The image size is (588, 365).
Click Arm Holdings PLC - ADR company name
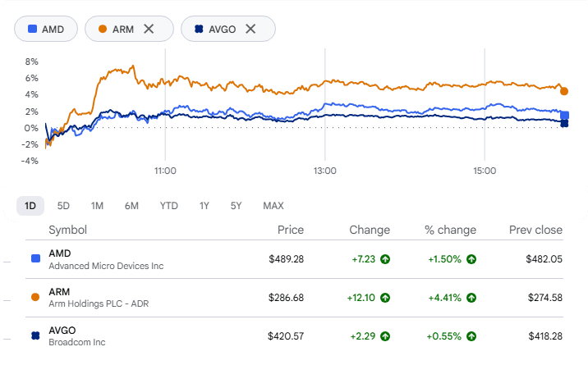(99, 303)
